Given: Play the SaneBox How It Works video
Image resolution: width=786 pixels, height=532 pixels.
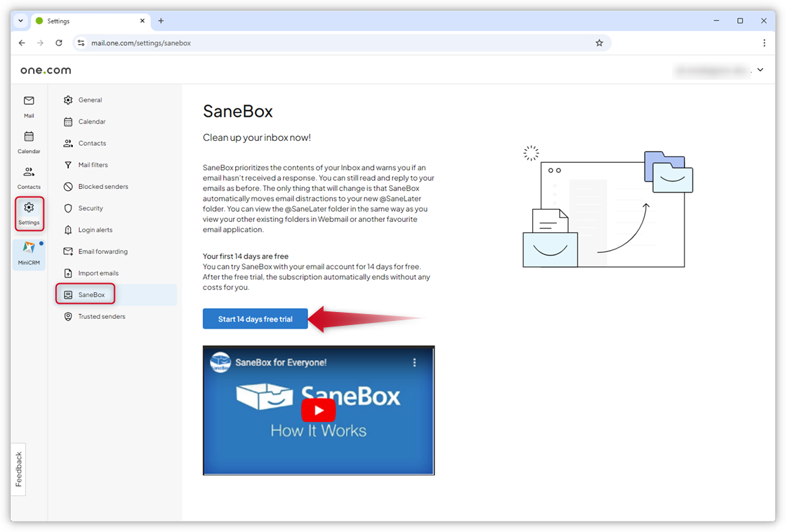Looking at the screenshot, I should click(318, 410).
